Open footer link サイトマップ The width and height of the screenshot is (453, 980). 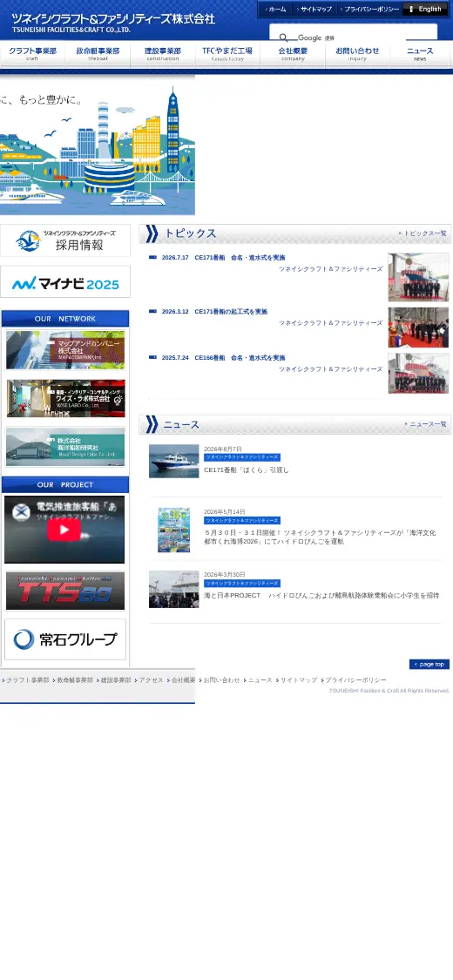click(x=299, y=680)
